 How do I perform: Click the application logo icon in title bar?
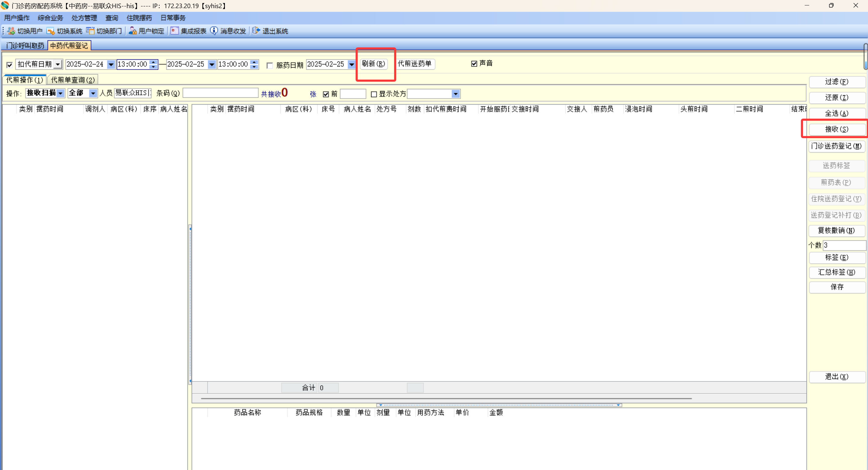5,6
